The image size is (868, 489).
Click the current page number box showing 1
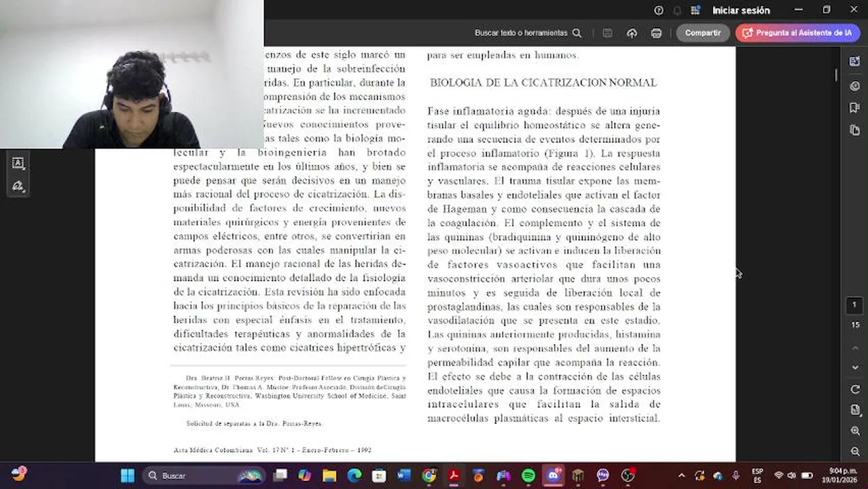(x=854, y=305)
